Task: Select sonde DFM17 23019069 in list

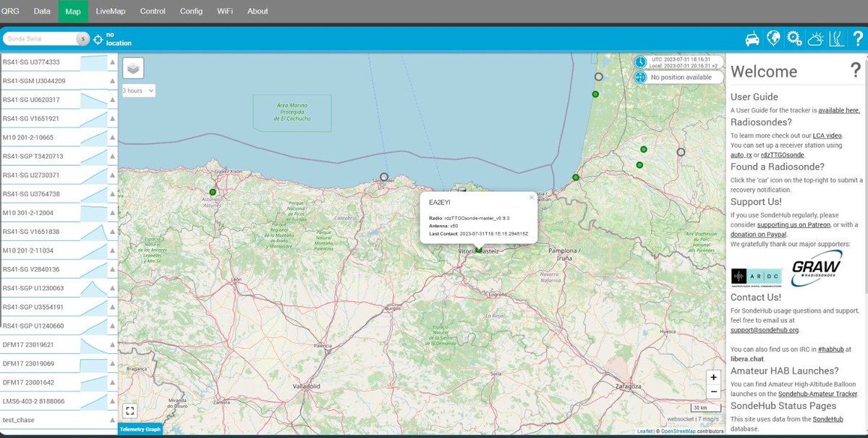Action: [x=59, y=363]
